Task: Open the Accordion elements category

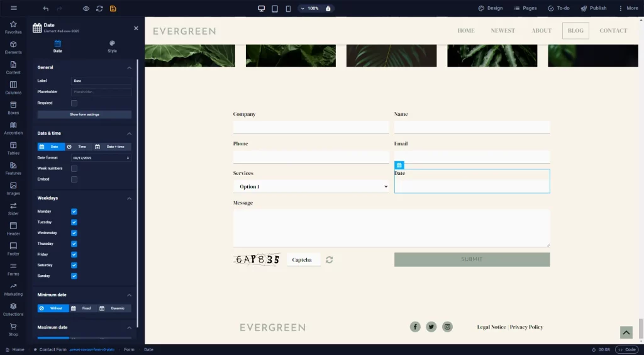Action: (13, 128)
